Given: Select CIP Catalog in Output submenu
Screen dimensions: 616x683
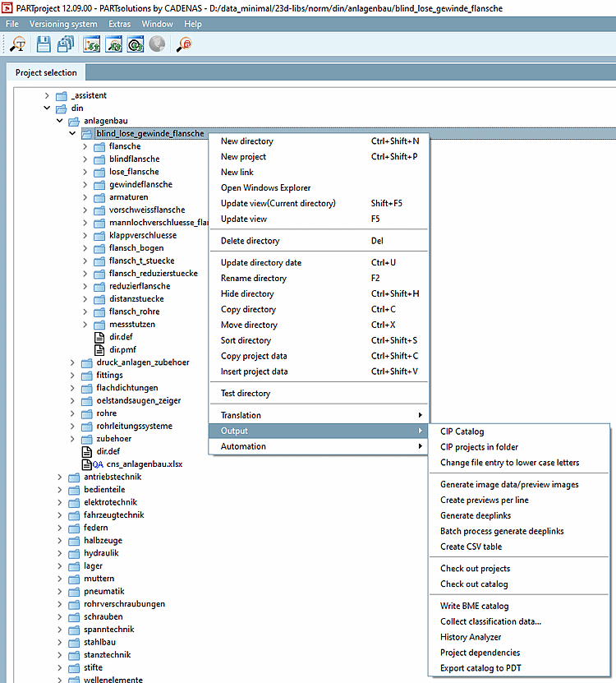Looking at the screenshot, I should pyautogui.click(x=519, y=431).
